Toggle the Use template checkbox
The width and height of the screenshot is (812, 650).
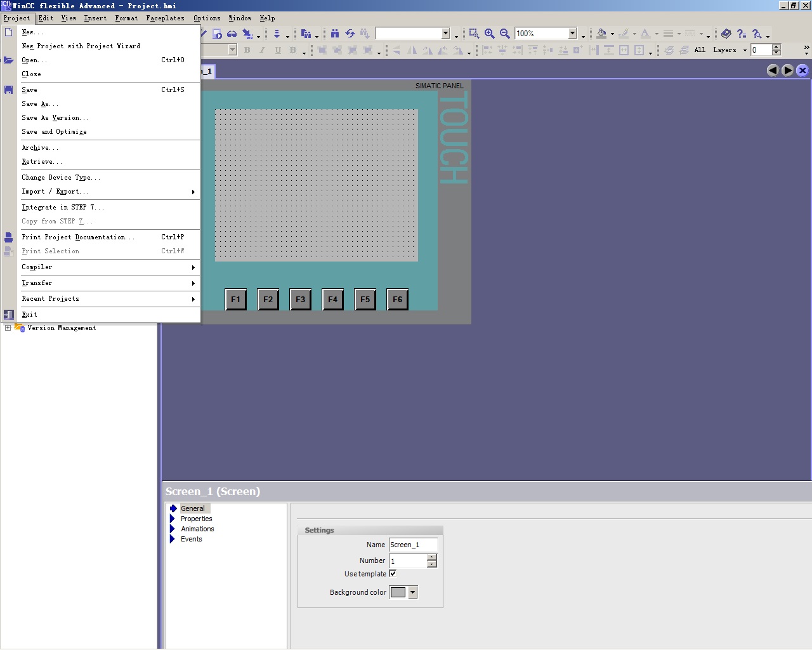pos(393,573)
